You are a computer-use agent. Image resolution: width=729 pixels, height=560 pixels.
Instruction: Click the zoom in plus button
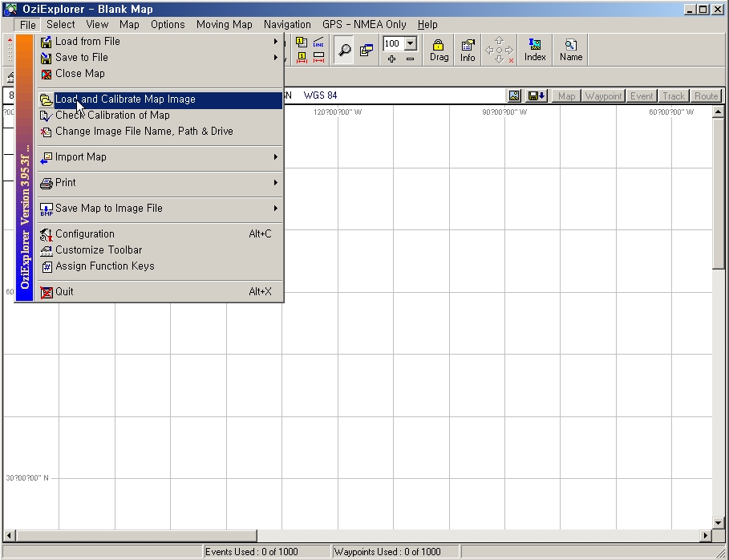(x=391, y=59)
